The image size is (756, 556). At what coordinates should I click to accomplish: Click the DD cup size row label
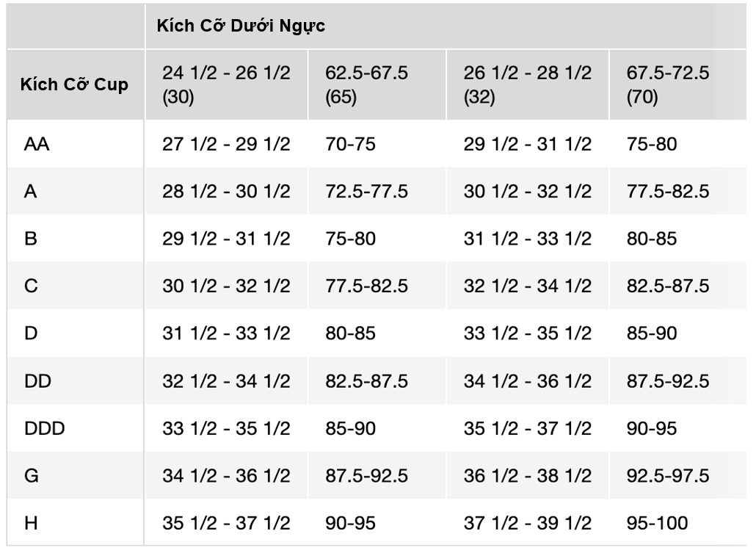point(37,381)
